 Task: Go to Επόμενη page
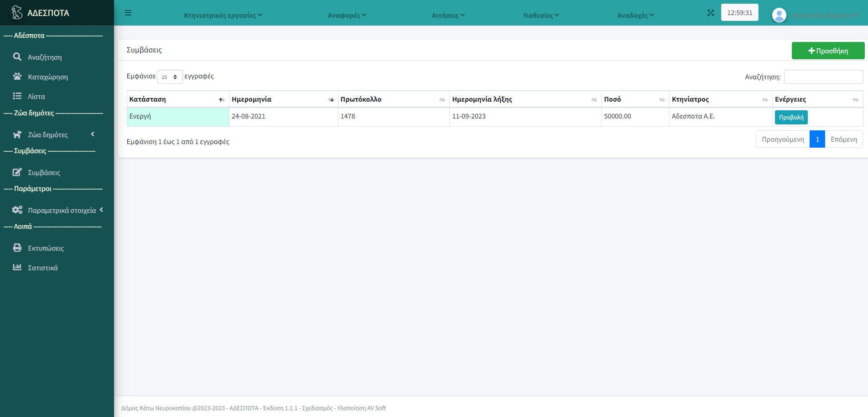pyautogui.click(x=844, y=139)
